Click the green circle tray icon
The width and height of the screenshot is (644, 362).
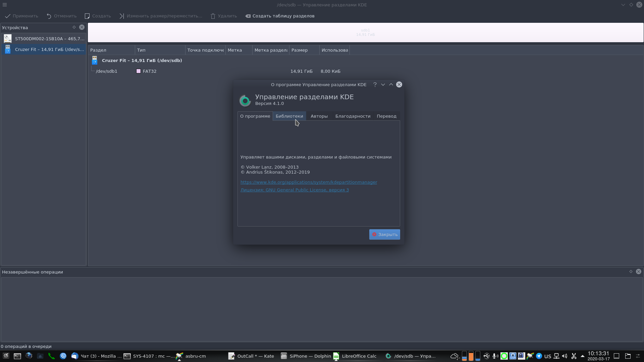[x=504, y=356]
